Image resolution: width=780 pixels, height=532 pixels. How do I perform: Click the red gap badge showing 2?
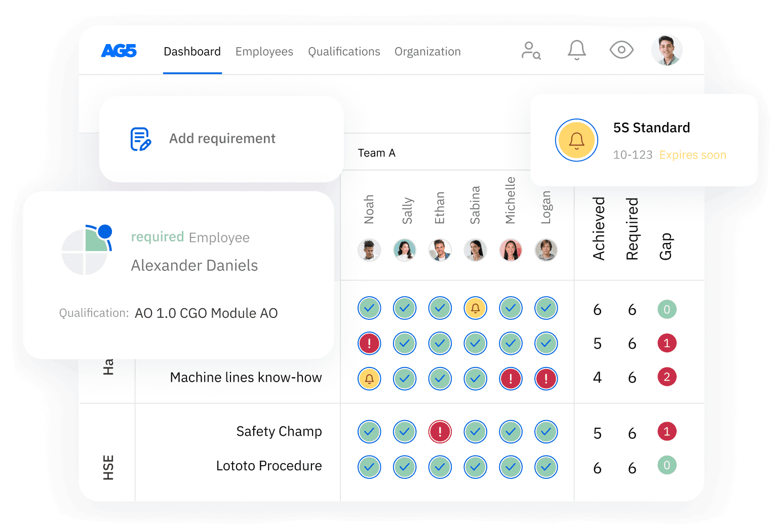[667, 377]
